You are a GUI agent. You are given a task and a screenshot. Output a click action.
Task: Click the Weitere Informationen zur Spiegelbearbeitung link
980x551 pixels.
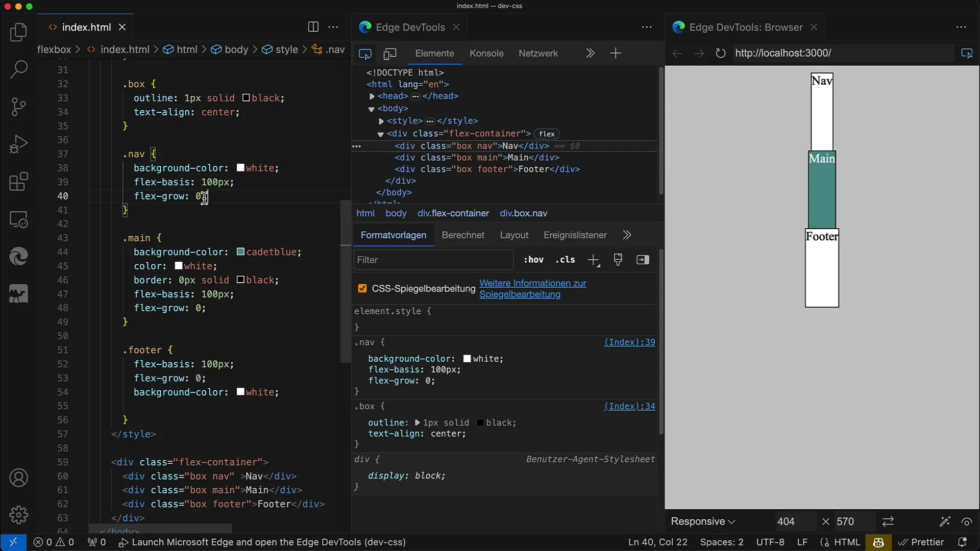pyautogui.click(x=532, y=288)
